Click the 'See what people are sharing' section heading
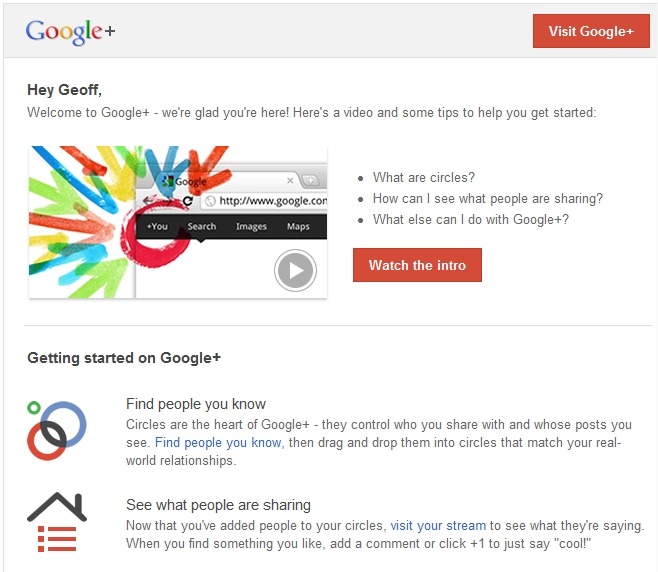Screen dimensions: 658x572 [218, 505]
